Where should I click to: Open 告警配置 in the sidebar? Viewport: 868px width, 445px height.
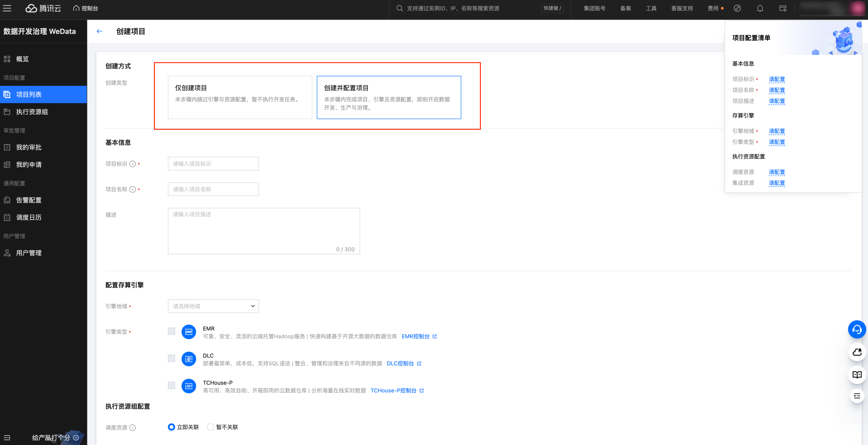(44, 200)
